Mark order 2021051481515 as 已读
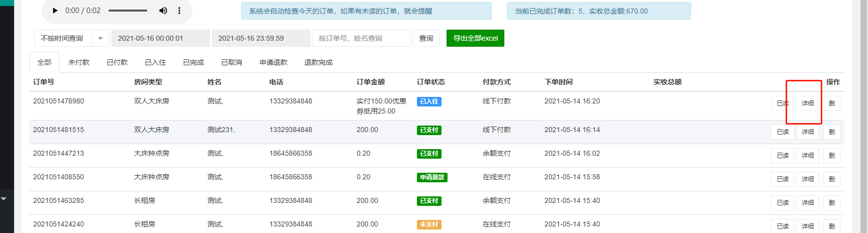Screen dimensions: 868x233 (x=783, y=132)
